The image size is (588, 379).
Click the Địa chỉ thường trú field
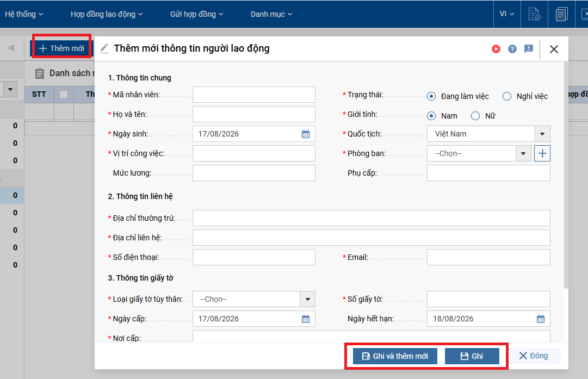372,218
